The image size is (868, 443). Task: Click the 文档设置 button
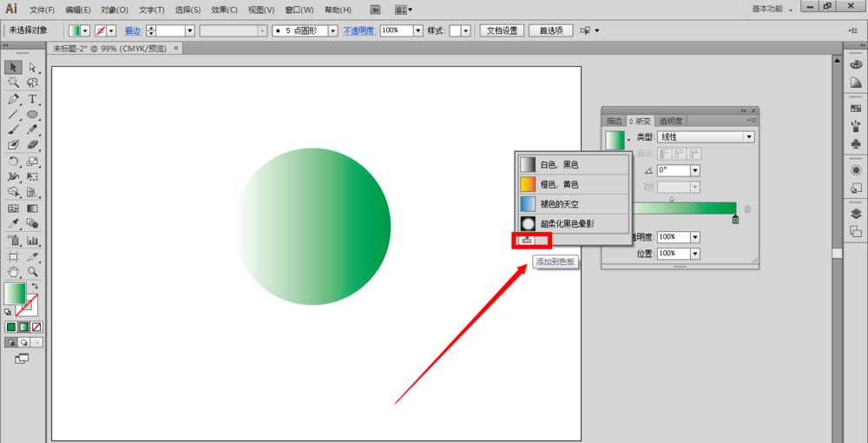coord(502,30)
